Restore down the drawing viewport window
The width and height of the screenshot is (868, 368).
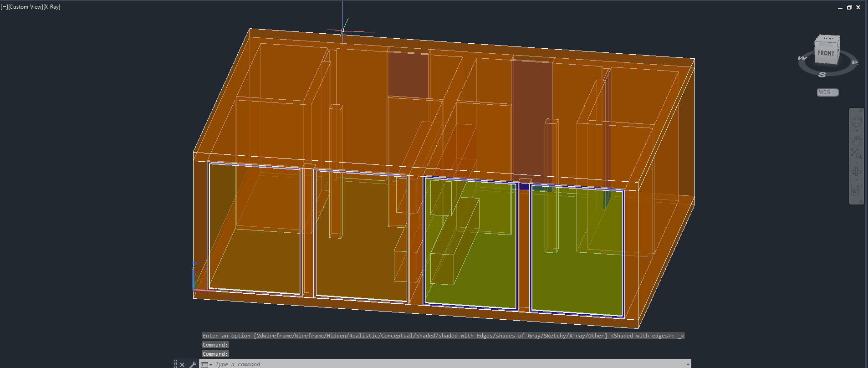849,7
